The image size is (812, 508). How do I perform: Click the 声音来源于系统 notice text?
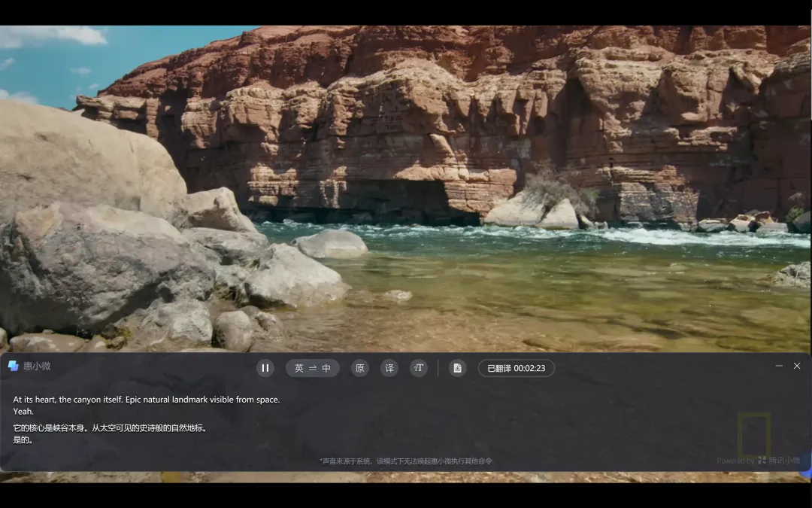pyautogui.click(x=405, y=461)
